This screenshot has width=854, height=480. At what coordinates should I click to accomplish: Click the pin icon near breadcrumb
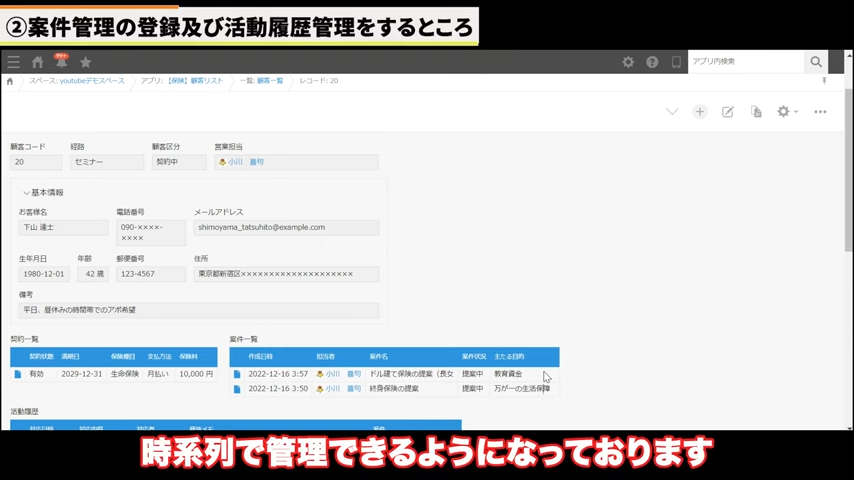click(824, 81)
